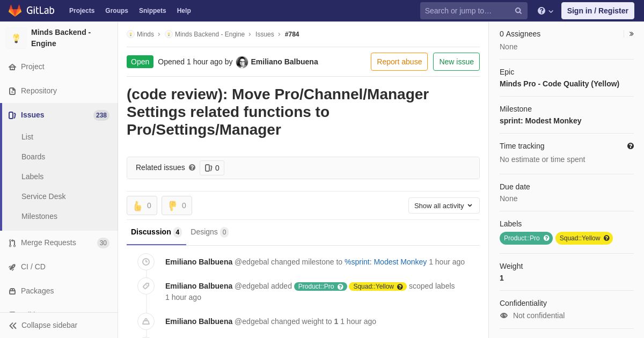Click the Packages sidebar icon
The height and width of the screenshot is (338, 644).
(12, 291)
